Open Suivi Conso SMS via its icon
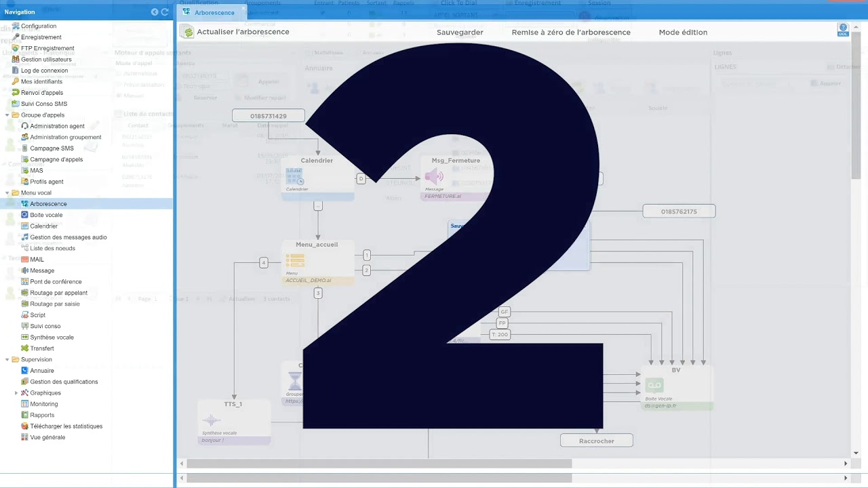Image resolution: width=868 pixels, height=488 pixels. (16, 104)
